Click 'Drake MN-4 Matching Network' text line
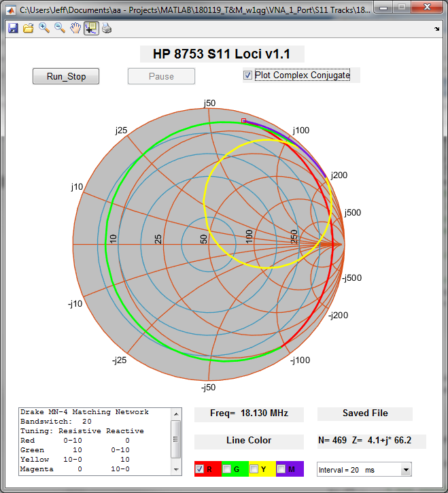 pyautogui.click(x=84, y=412)
